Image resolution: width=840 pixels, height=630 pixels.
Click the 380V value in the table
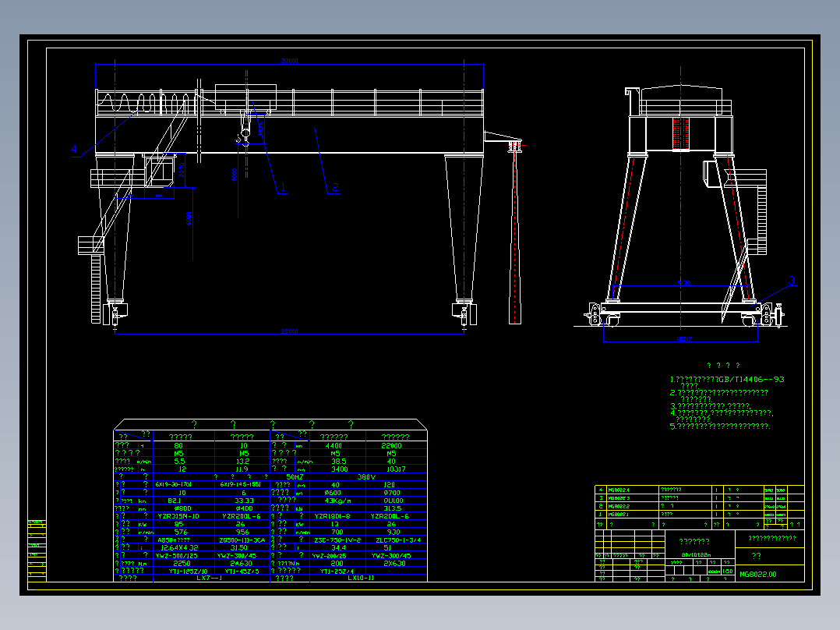(x=366, y=476)
